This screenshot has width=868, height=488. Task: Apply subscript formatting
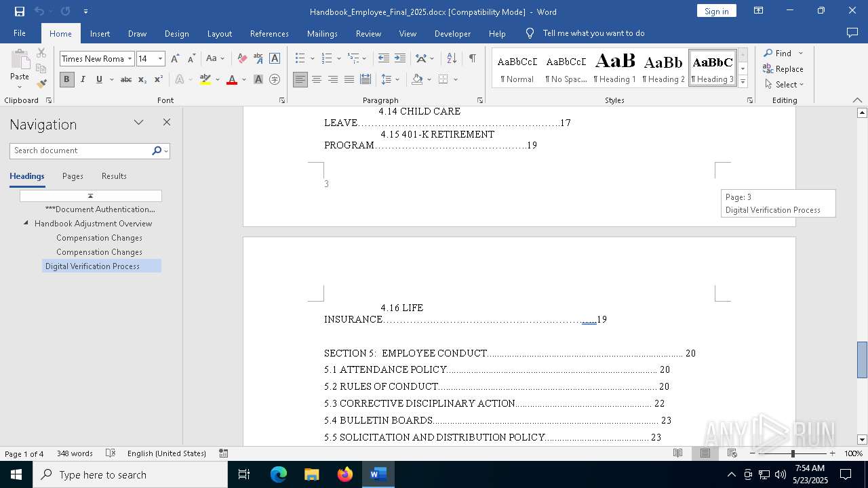(x=142, y=79)
